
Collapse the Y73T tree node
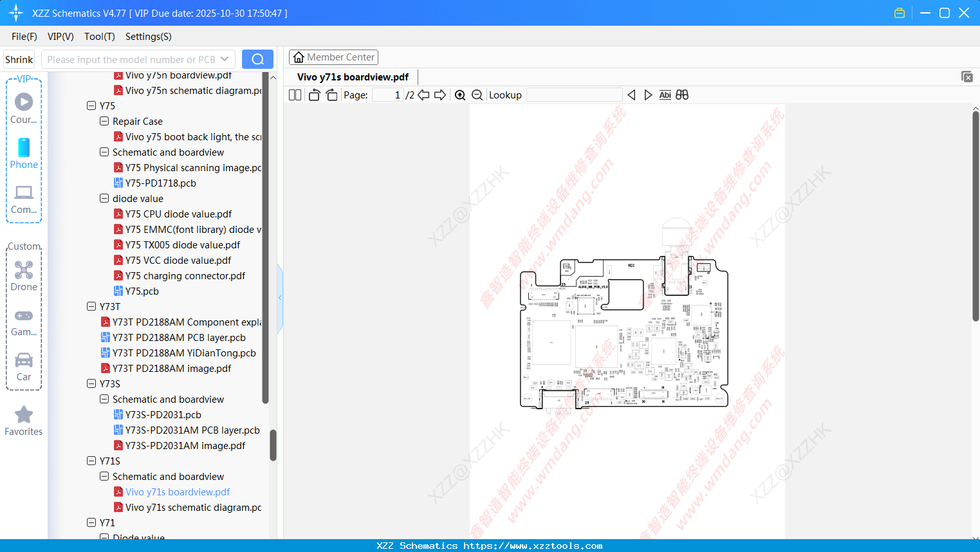(x=91, y=306)
